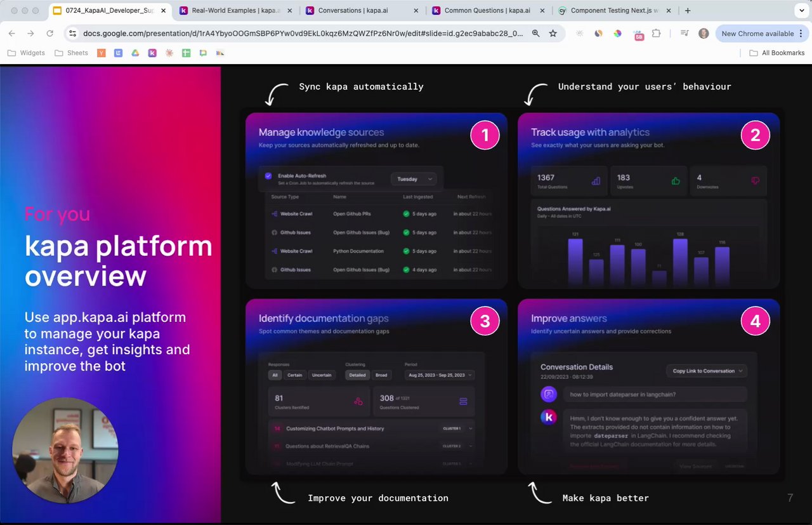Reload the current page
The height and width of the screenshot is (525, 812).
[50, 34]
